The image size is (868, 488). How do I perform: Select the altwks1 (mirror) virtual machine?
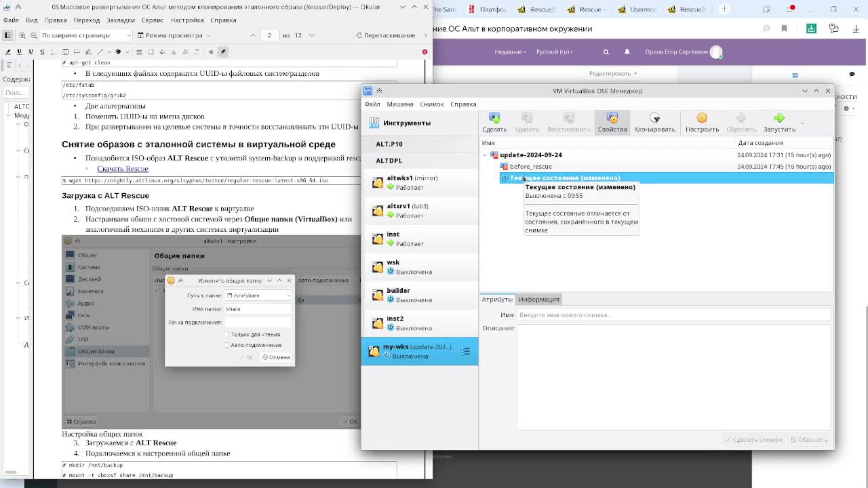(420, 182)
